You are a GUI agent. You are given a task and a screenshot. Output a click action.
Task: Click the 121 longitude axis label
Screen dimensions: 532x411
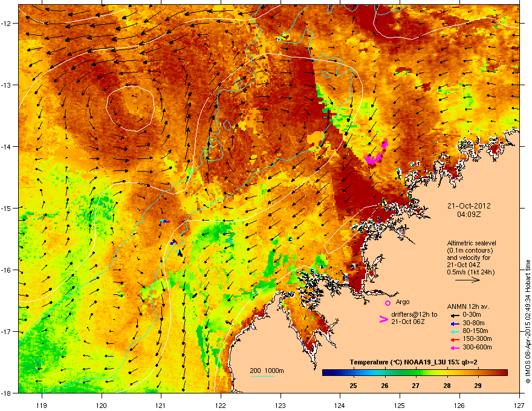point(161,406)
